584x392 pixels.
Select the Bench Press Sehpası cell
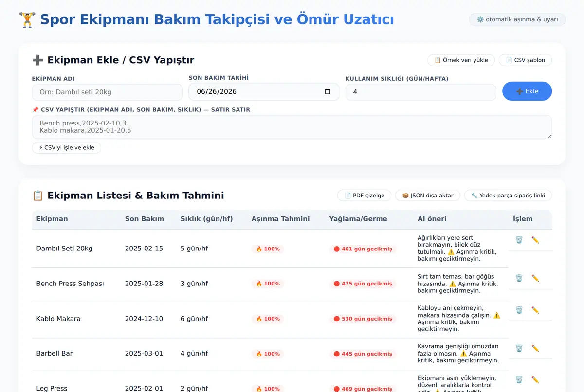[70, 284]
